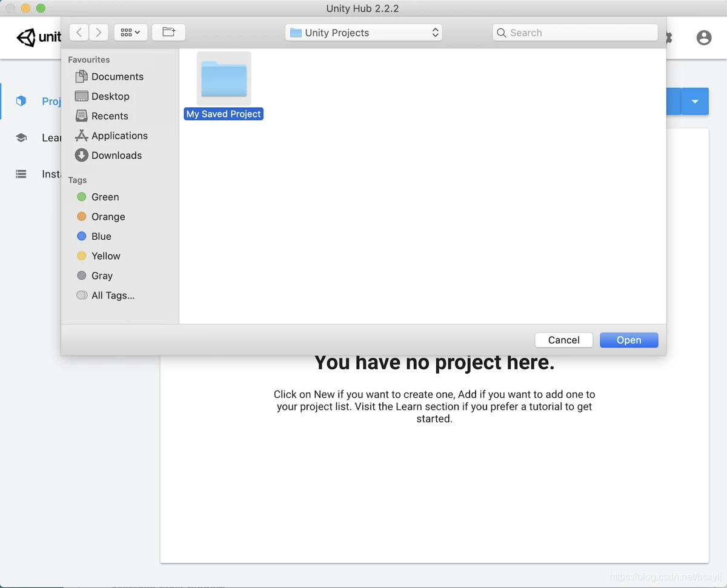
Task: Click the Search field in the dialog
Action: (x=575, y=33)
